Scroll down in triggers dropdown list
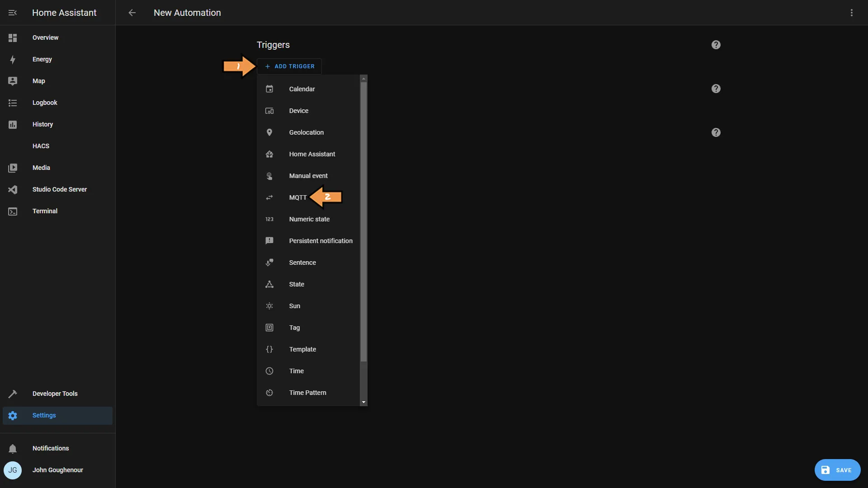This screenshot has width=868, height=488. pos(363,402)
